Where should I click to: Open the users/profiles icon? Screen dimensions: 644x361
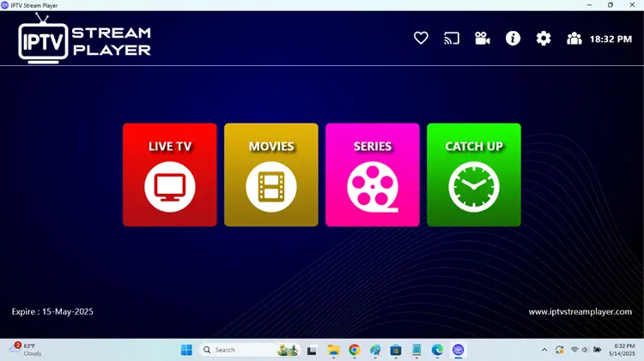click(574, 39)
